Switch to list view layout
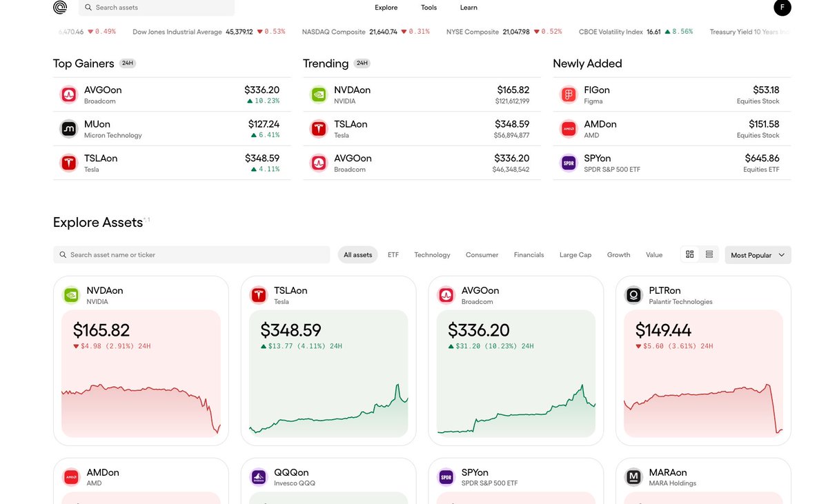 (x=709, y=254)
